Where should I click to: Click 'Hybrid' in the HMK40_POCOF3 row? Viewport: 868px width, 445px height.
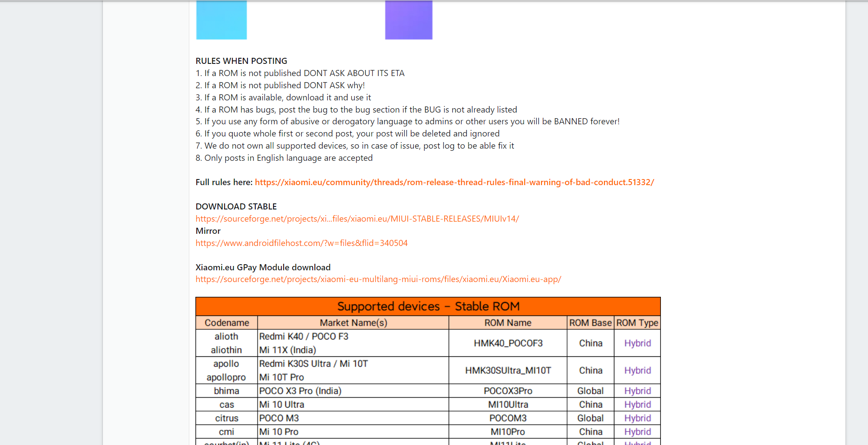pyautogui.click(x=637, y=343)
